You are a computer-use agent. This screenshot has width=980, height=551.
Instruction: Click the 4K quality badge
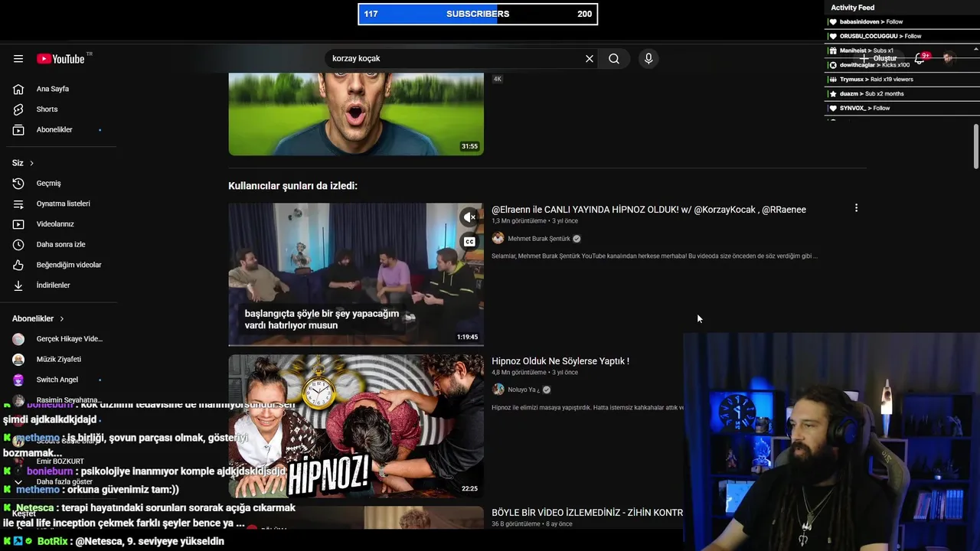click(497, 79)
